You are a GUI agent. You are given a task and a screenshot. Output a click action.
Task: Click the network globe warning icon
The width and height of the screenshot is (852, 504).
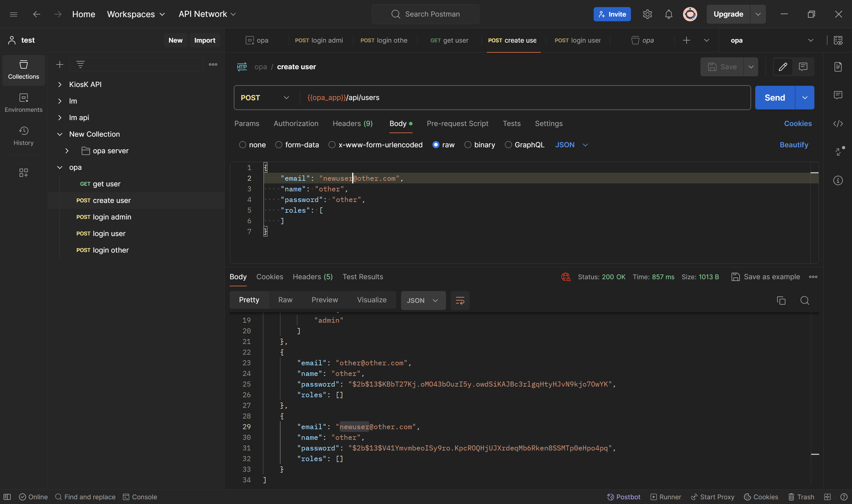pyautogui.click(x=566, y=277)
